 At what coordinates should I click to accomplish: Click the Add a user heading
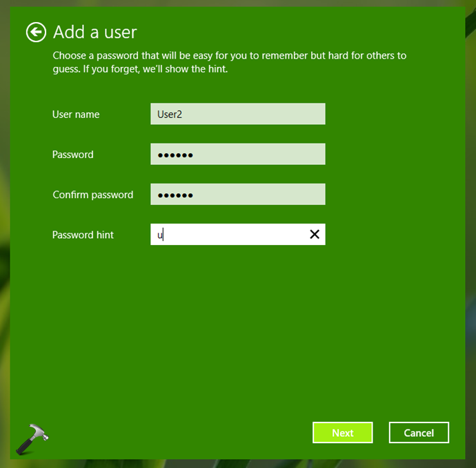coord(95,32)
